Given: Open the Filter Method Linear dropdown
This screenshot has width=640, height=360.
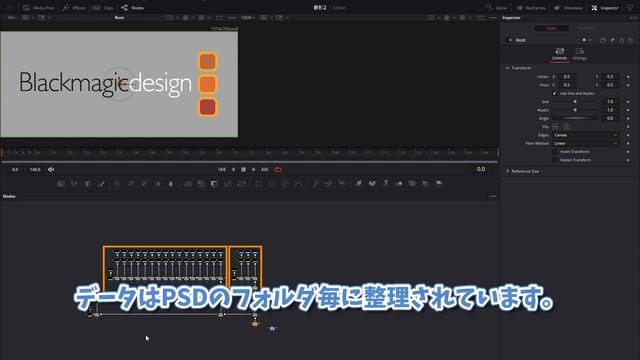Looking at the screenshot, I should pos(585,143).
